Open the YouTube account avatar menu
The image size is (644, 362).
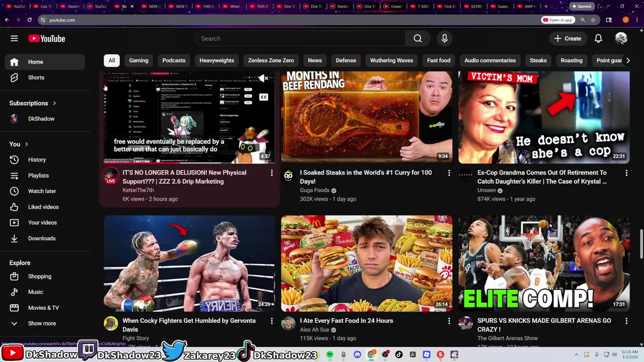(621, 39)
